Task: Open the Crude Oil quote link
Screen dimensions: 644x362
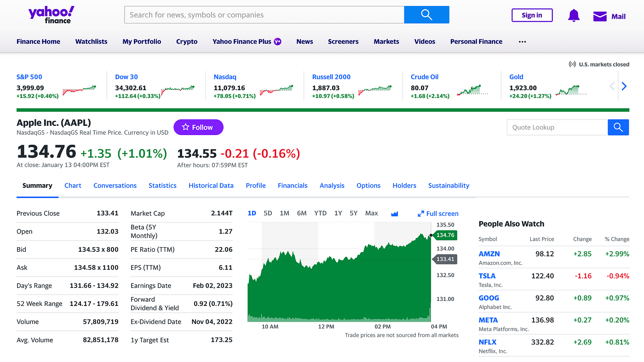Action: pos(425,77)
